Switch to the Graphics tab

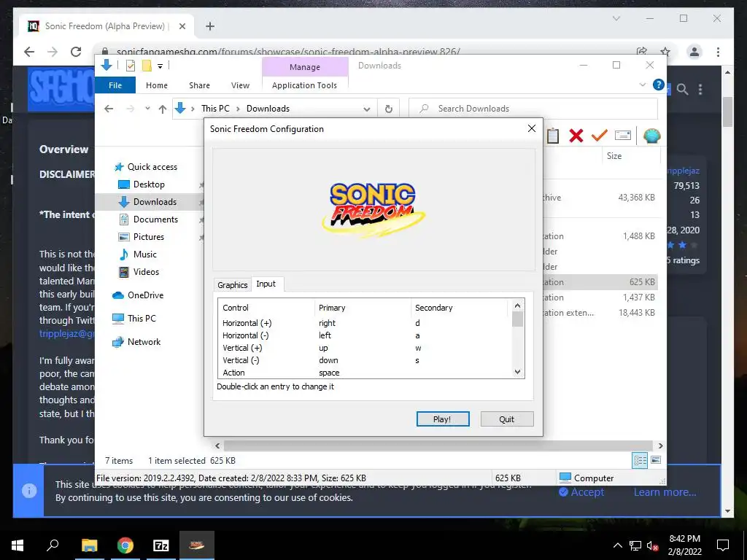click(233, 285)
